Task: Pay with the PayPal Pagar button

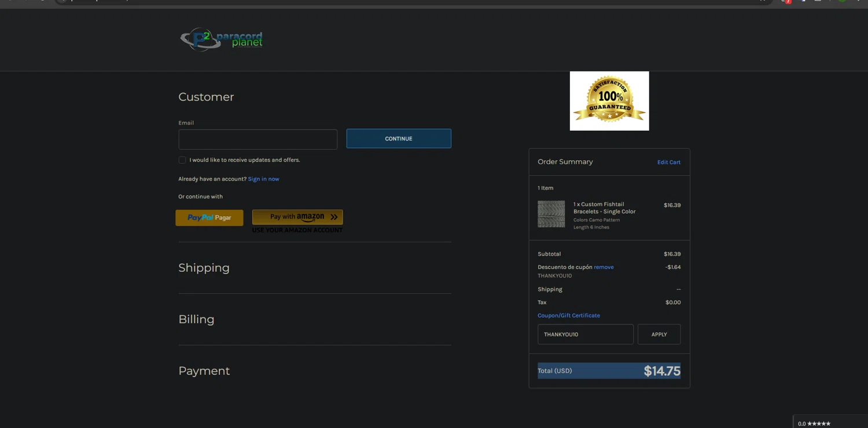Action: click(209, 217)
